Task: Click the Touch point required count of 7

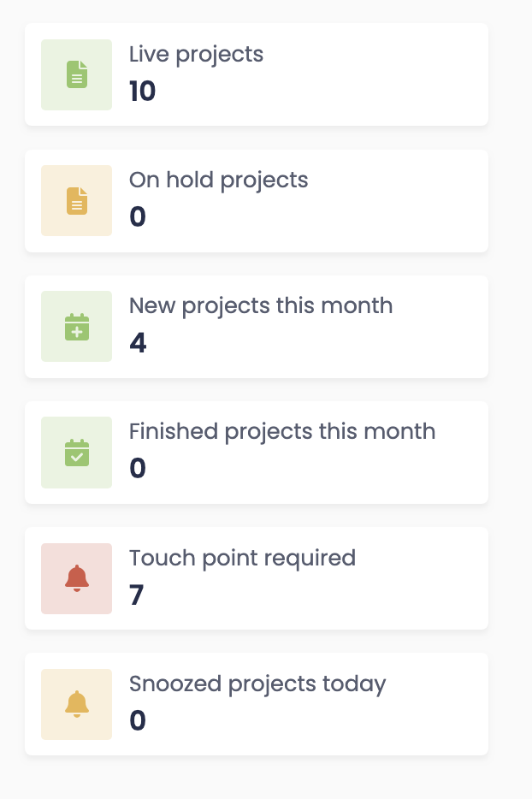Action: point(137,595)
